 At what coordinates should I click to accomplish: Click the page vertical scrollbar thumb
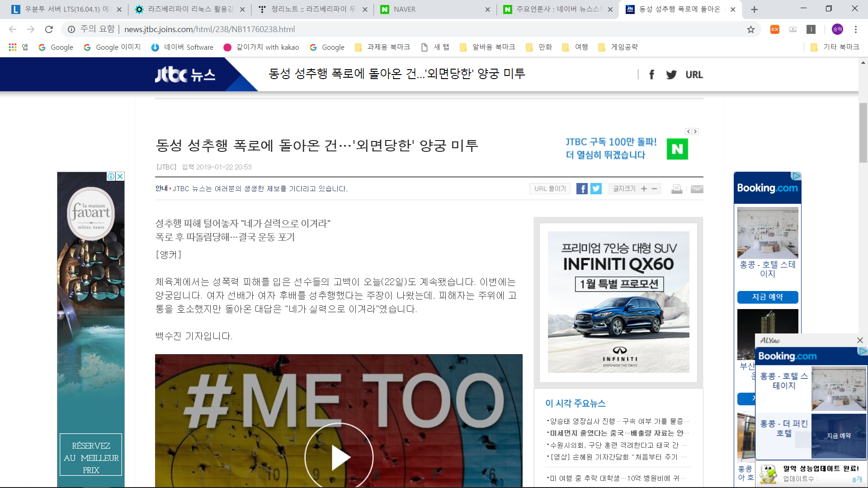pyautogui.click(x=863, y=132)
